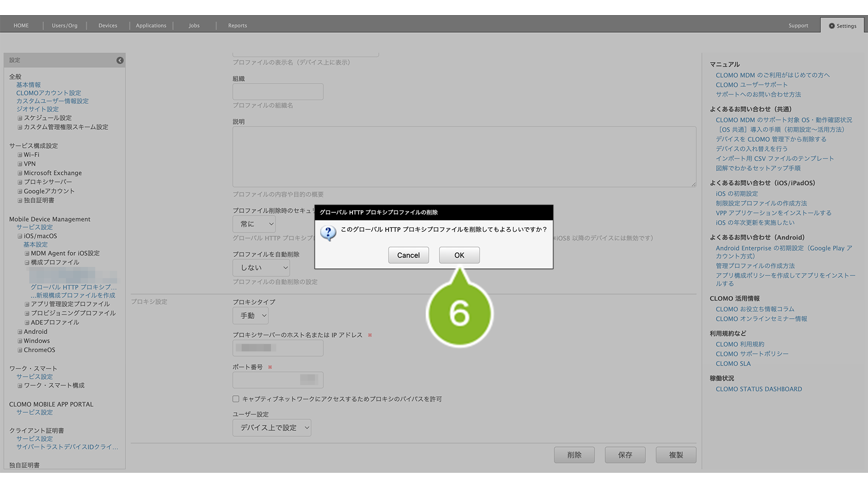
Task: Expand the Android tree node
Action: tap(20, 332)
